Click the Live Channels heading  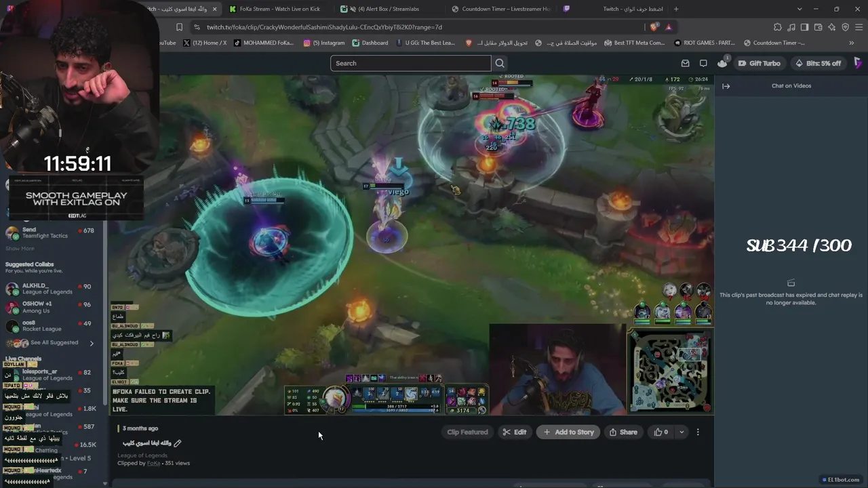pyautogui.click(x=23, y=359)
